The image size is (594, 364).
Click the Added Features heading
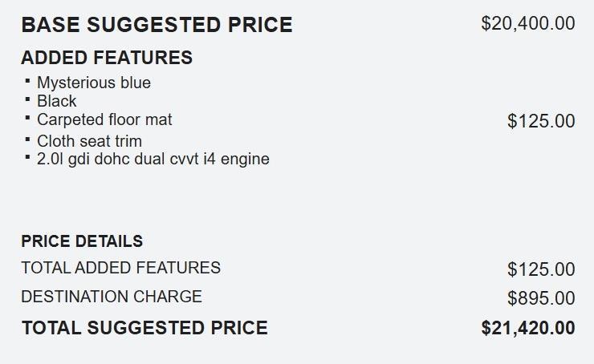point(107,58)
